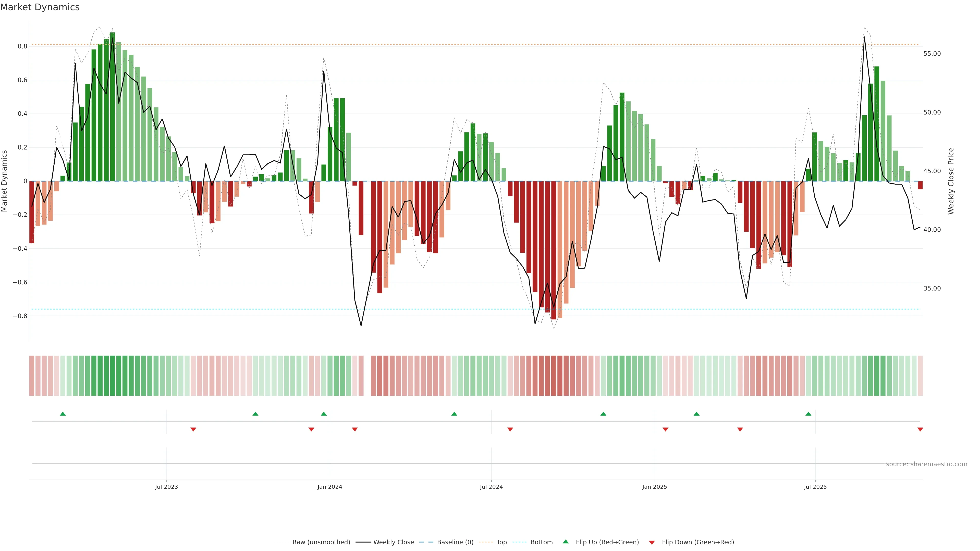Click the Market Dynamics chart title

tap(40, 7)
